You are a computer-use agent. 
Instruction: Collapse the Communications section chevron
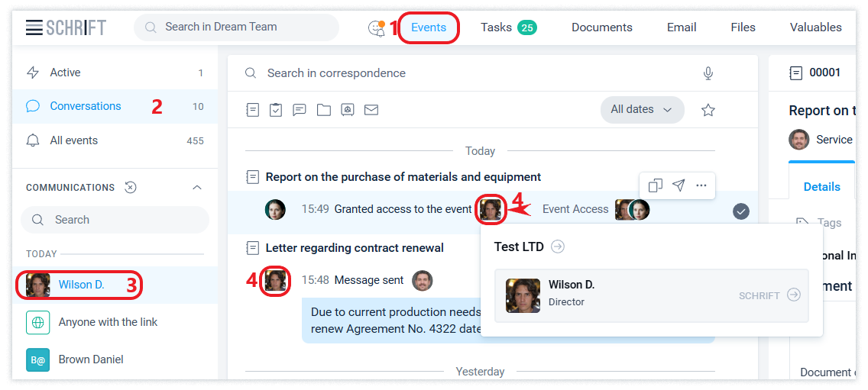tap(197, 188)
